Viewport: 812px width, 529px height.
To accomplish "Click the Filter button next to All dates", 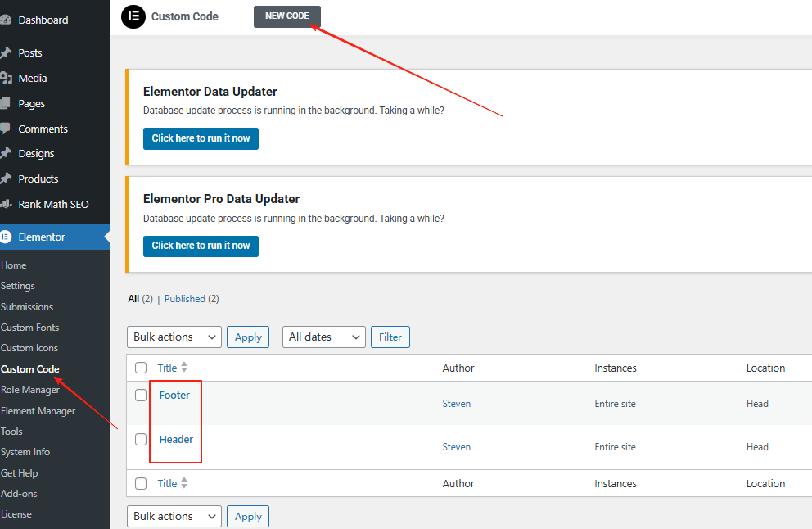I will tap(390, 337).
